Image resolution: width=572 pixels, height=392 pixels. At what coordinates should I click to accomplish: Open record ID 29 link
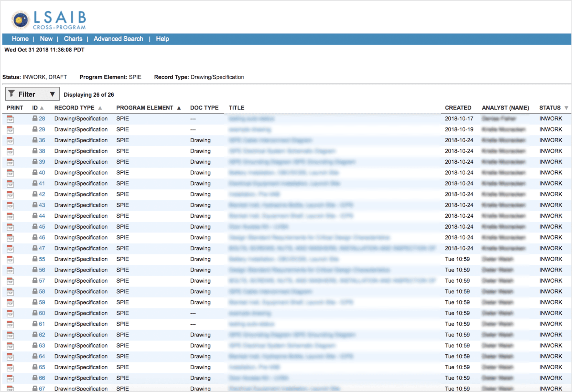pyautogui.click(x=42, y=130)
